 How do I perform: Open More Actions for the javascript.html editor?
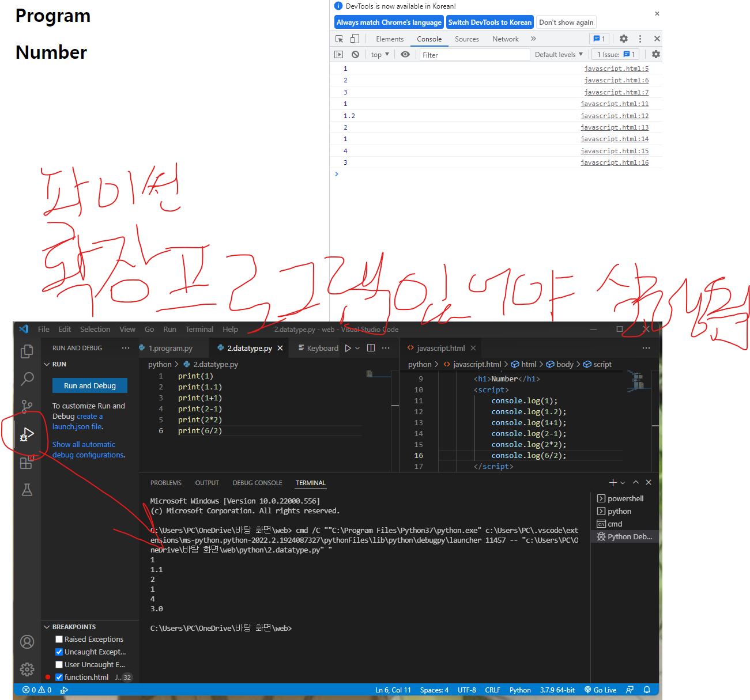coord(646,348)
